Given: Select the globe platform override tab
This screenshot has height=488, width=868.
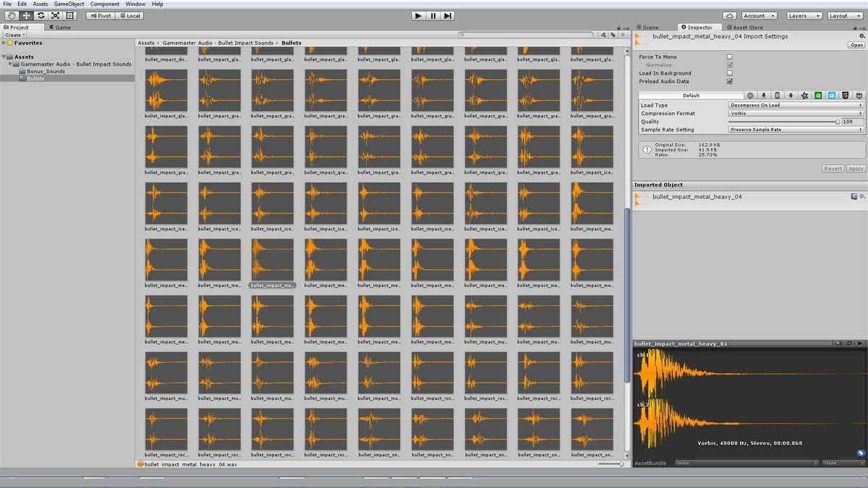Looking at the screenshot, I should [750, 95].
